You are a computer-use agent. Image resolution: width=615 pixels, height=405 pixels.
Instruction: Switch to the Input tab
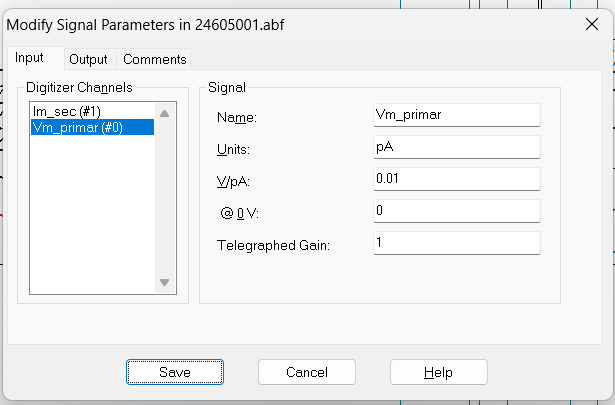tap(36, 58)
